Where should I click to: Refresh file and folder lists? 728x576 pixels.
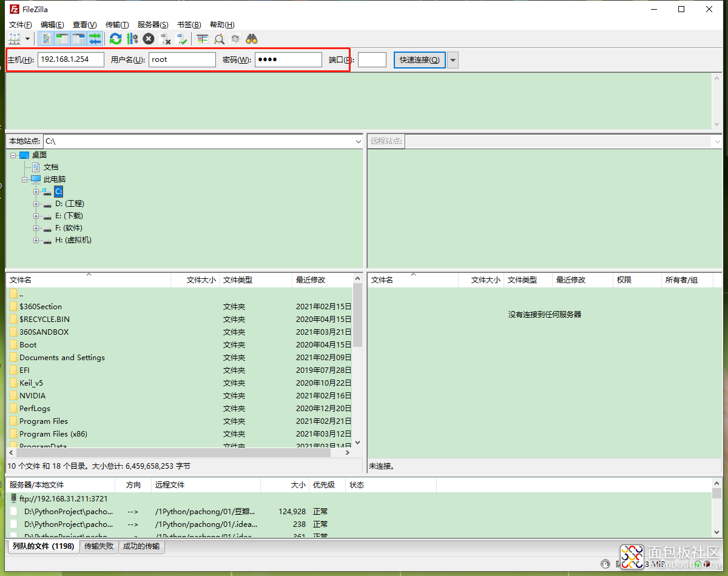pos(115,39)
